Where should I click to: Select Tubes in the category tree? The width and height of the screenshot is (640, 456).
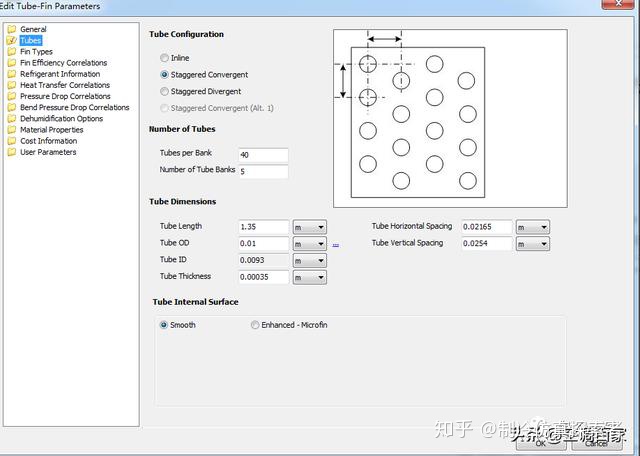click(31, 40)
